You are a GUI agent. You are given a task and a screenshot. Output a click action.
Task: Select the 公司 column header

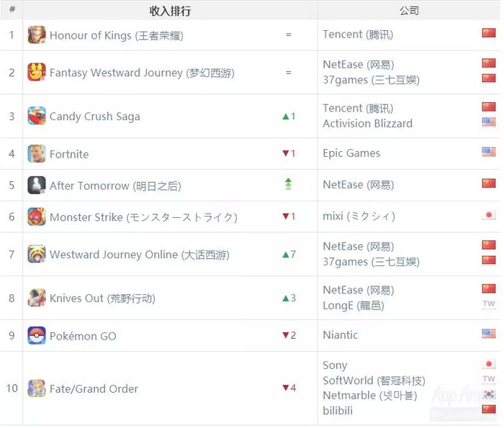[x=409, y=11]
